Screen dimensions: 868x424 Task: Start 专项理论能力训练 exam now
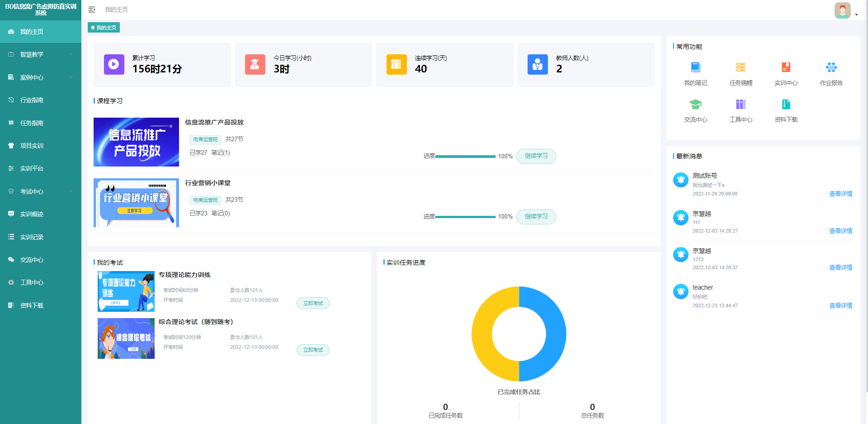click(x=313, y=303)
